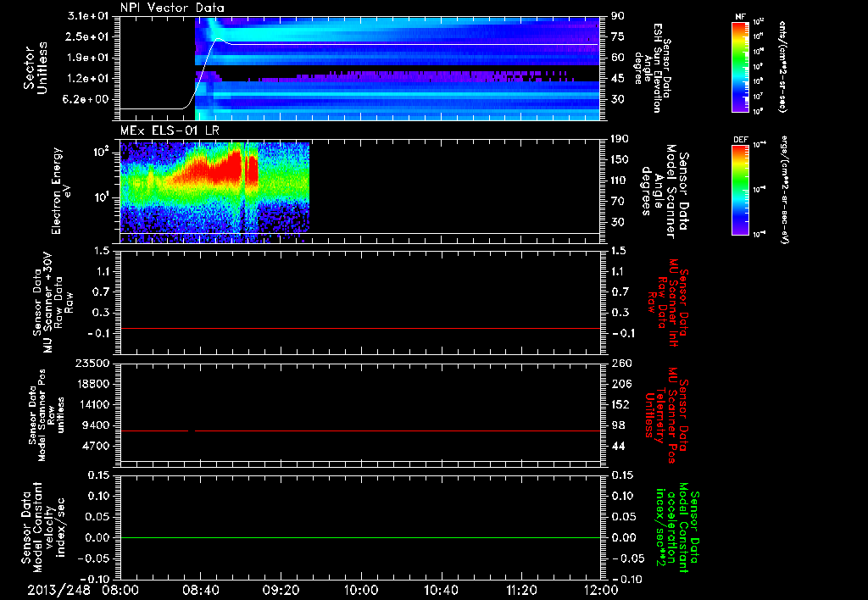Click the "90" sun elevation tick value
This screenshot has width=868, height=600.
pos(618,16)
